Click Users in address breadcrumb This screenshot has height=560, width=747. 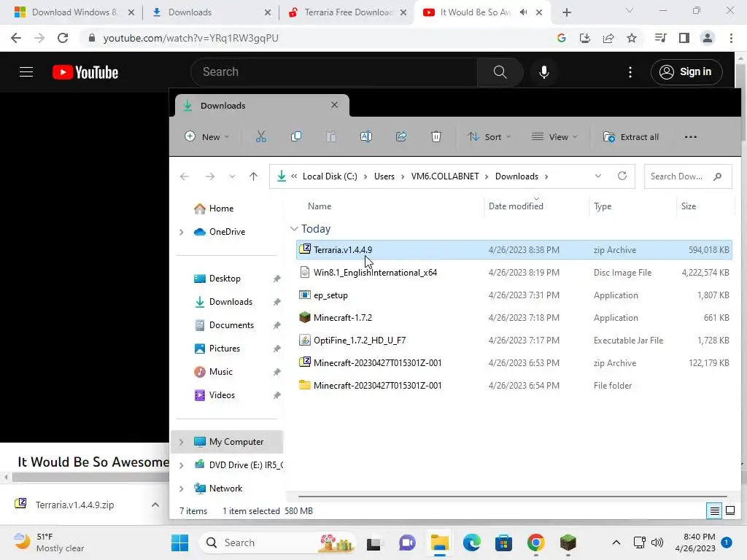[384, 176]
